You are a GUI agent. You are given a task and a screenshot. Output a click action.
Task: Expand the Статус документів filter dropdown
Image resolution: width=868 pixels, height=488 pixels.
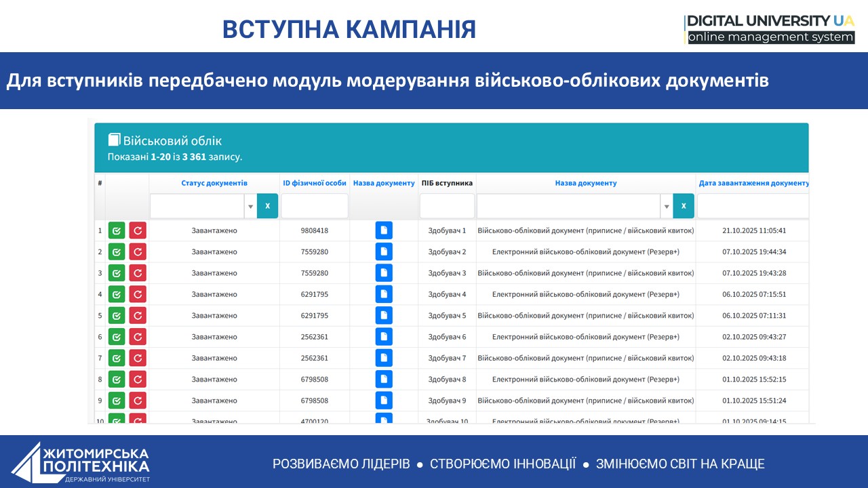coord(250,206)
